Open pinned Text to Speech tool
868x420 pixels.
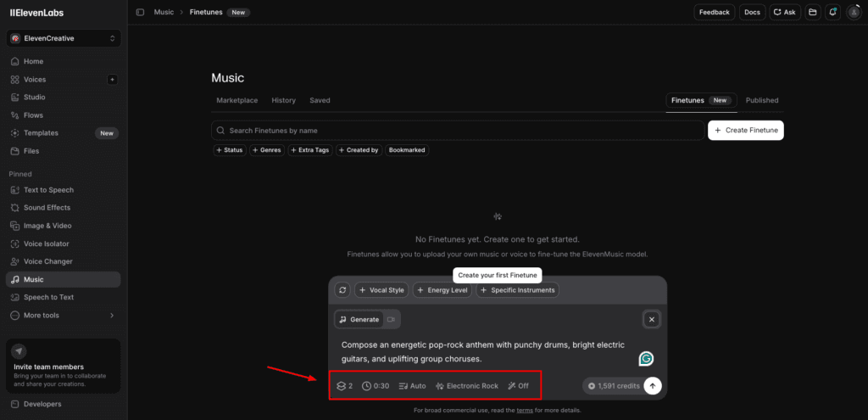point(63,190)
